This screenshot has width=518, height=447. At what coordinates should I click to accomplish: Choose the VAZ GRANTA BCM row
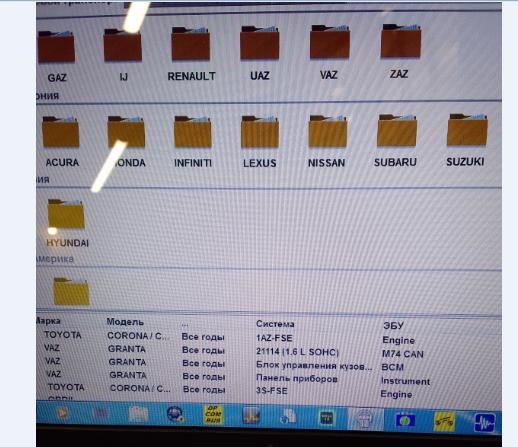268,364
